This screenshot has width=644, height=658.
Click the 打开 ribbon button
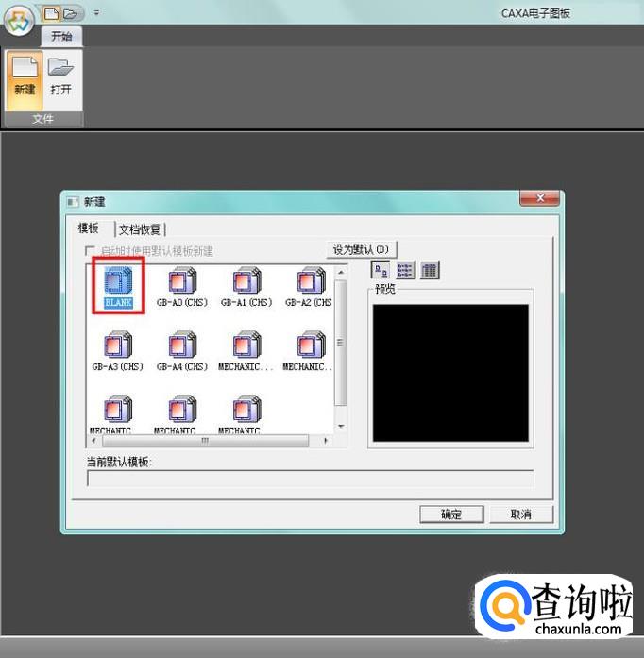tap(61, 79)
